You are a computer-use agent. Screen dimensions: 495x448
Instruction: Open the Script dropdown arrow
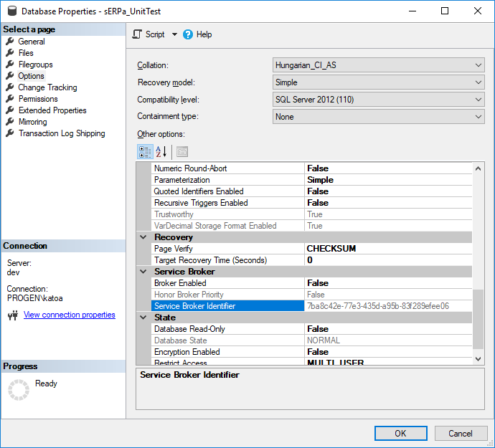[x=174, y=34]
